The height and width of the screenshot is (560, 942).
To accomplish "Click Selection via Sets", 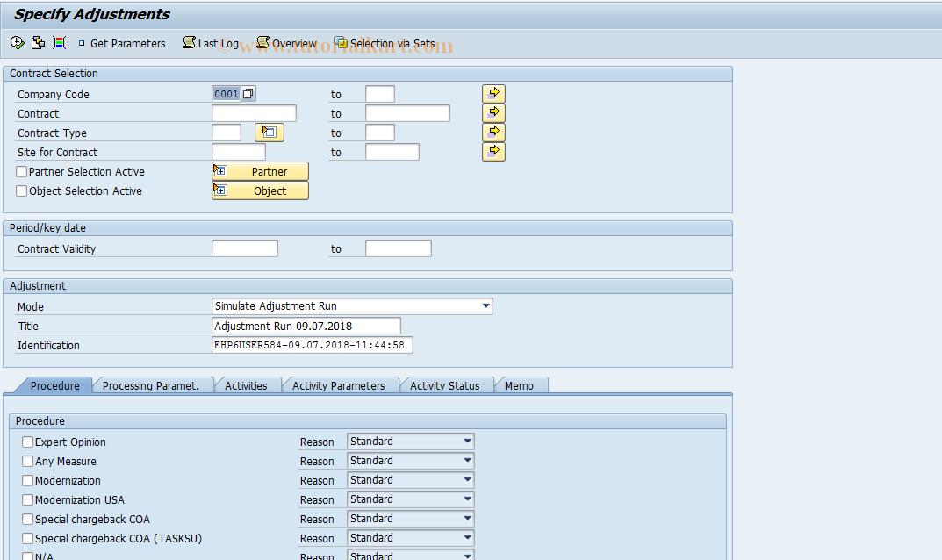I will [385, 43].
